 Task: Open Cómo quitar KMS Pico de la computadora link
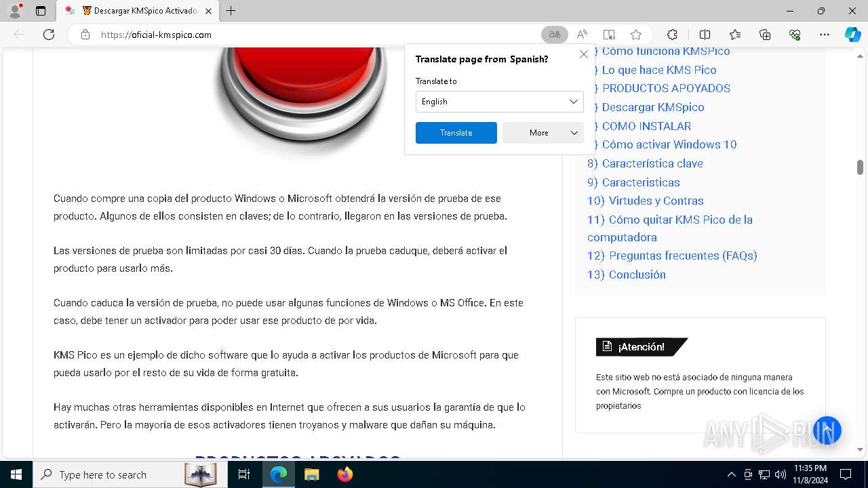670,228
